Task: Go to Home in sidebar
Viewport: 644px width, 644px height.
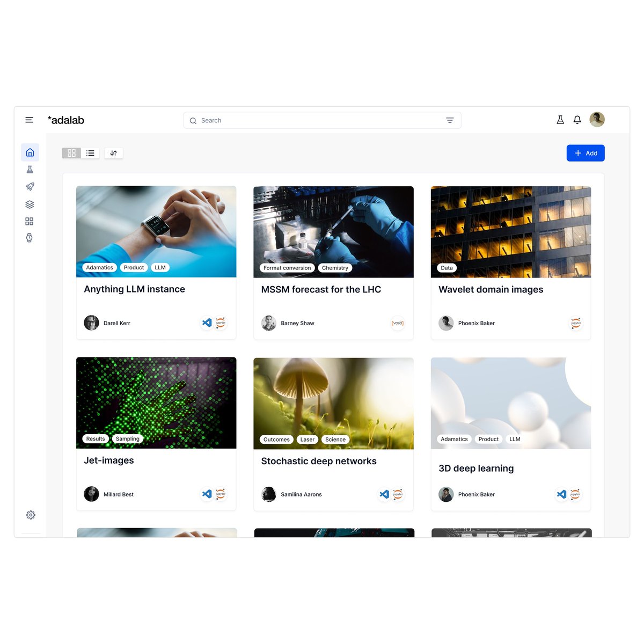Action: point(30,152)
